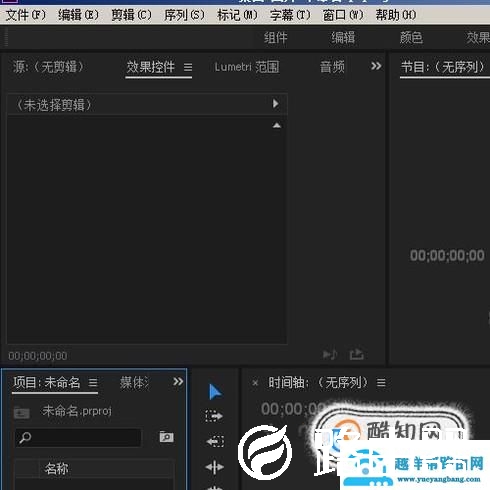490x490 pixels.
Task: Click the export frame icon in effect controls
Action: point(356,354)
